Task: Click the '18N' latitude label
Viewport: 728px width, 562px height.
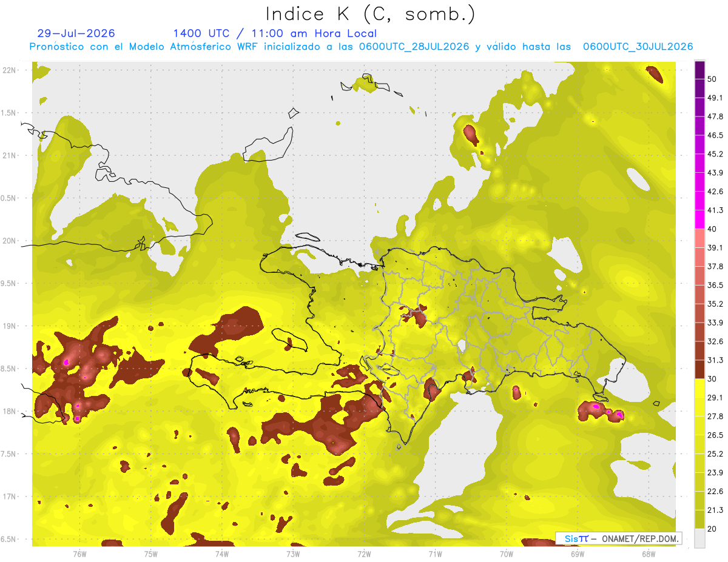Action: [9, 412]
